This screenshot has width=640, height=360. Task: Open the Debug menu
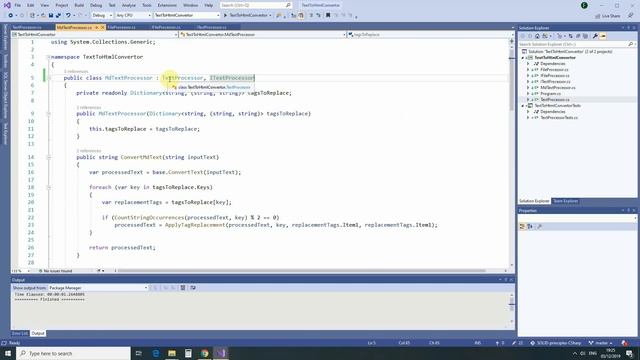pyautogui.click(x=96, y=5)
